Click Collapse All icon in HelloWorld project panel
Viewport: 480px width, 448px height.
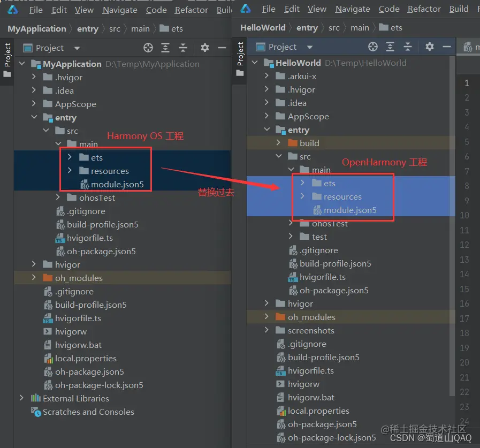click(x=407, y=47)
